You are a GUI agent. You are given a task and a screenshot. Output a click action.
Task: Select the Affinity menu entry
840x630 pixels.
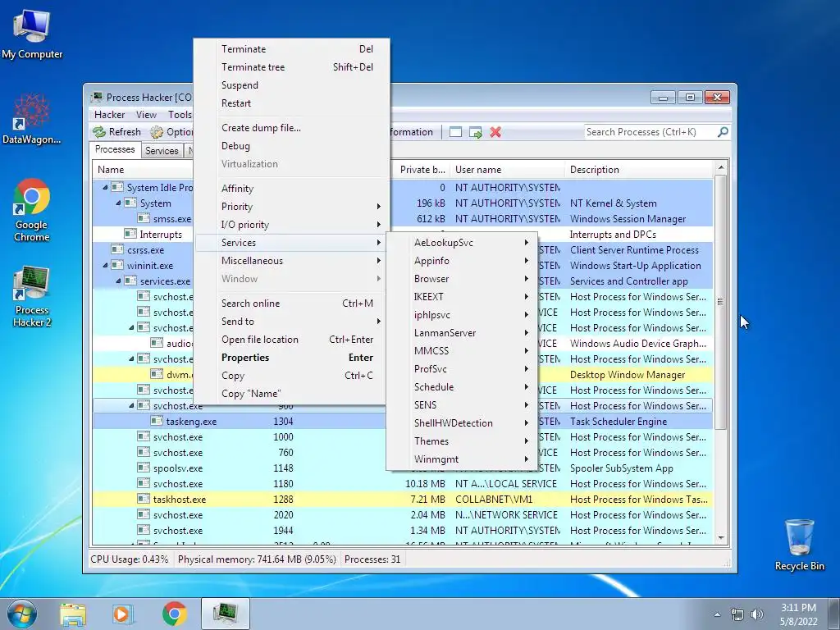point(290,189)
